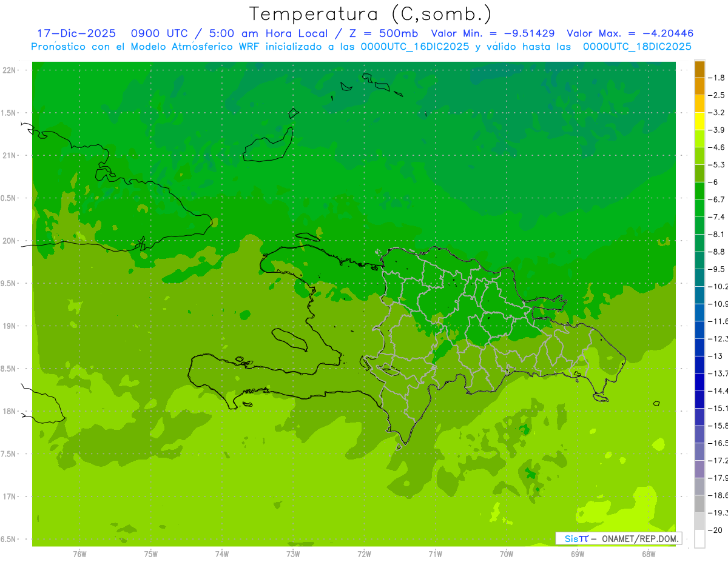
Task: Click the valid-until time '0000UTC_18DIC2025'
Action: click(x=637, y=47)
